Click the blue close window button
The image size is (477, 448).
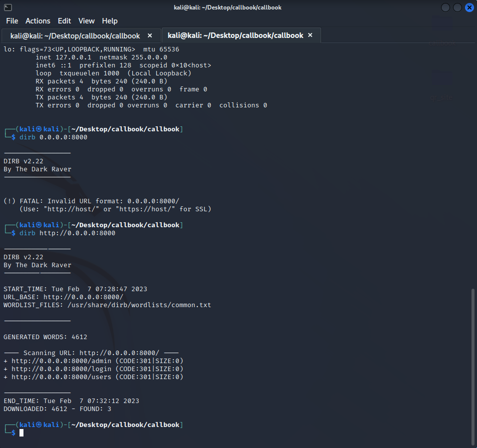pyautogui.click(x=469, y=7)
